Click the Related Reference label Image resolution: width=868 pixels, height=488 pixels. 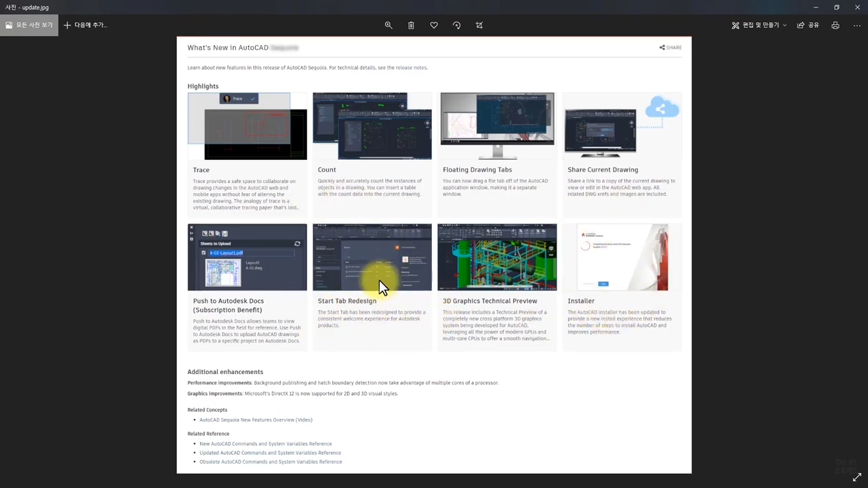208,434
